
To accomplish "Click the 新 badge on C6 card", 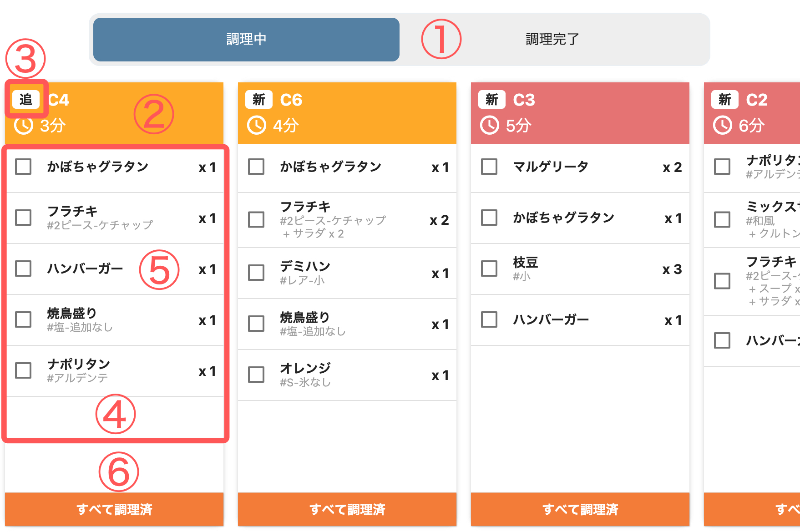I will (259, 99).
